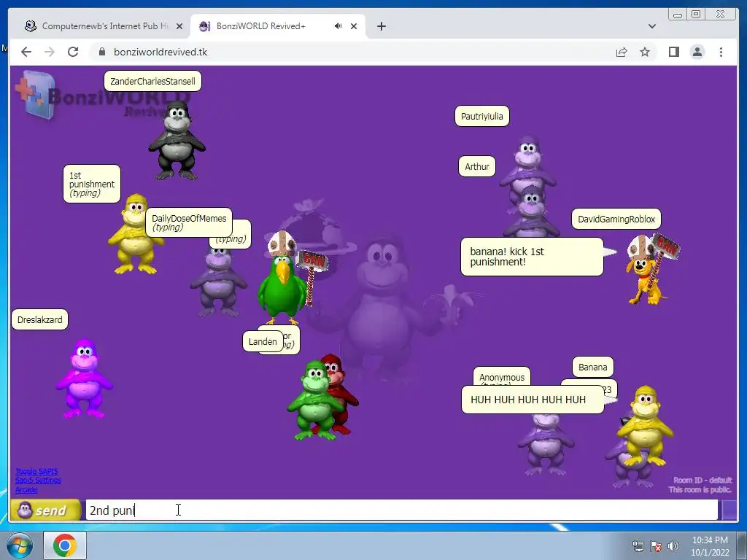The image size is (747, 560).
Task: Select the BonziWORLD Revived+ tab
Action: pos(277,26)
